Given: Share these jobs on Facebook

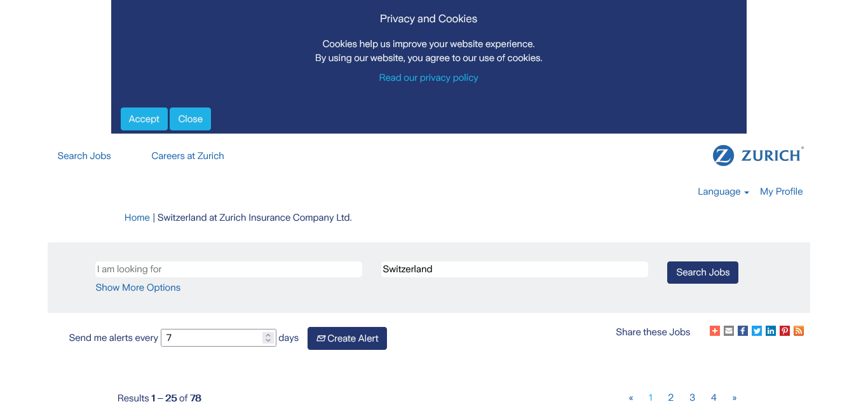Looking at the screenshot, I should coord(743,331).
